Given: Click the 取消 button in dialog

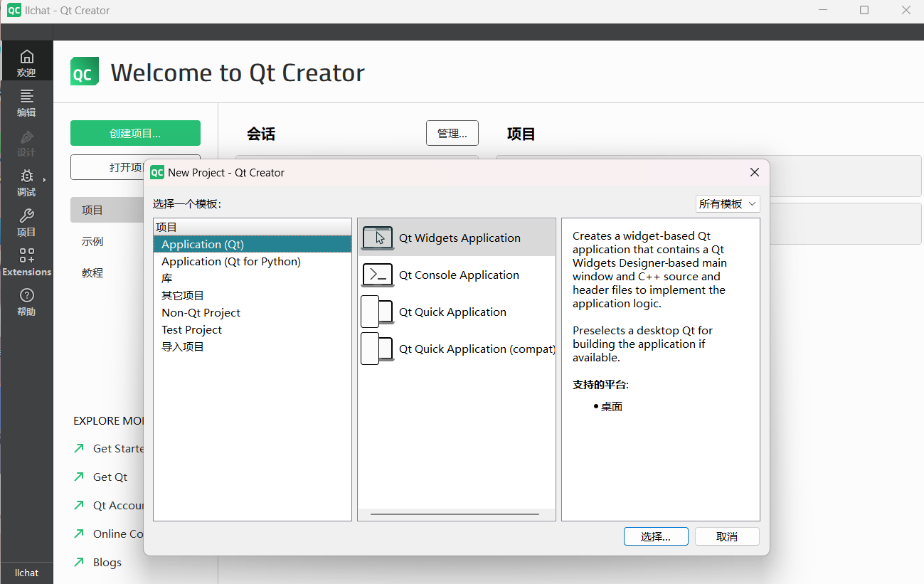Looking at the screenshot, I should [727, 536].
